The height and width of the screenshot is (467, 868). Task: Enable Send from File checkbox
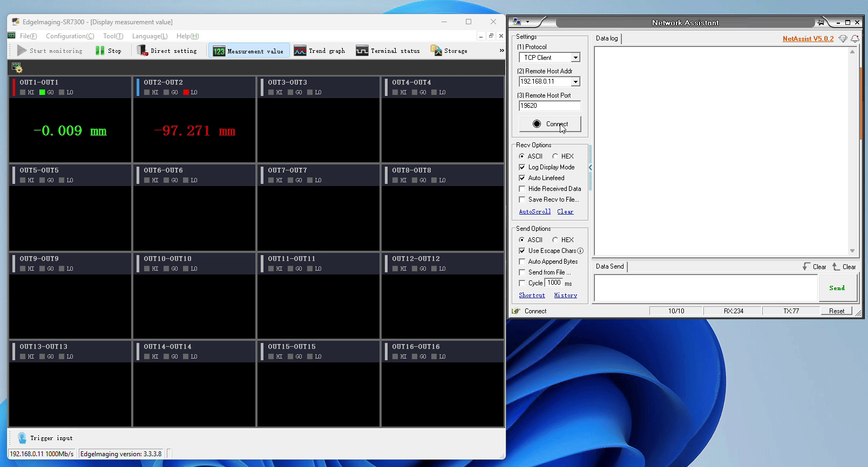click(522, 272)
